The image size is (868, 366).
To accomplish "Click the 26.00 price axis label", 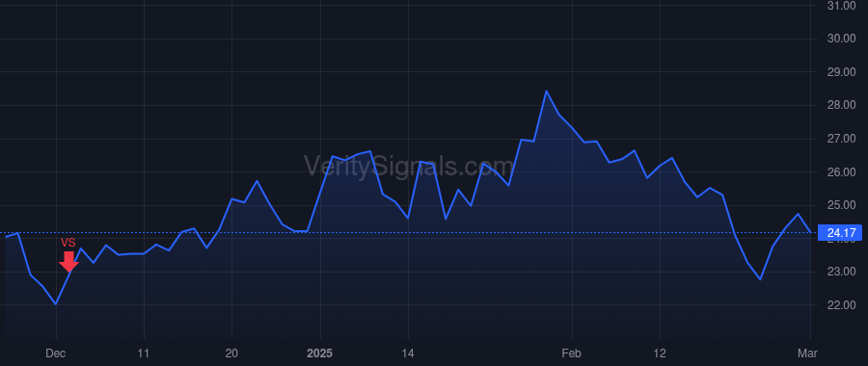I will point(841,172).
